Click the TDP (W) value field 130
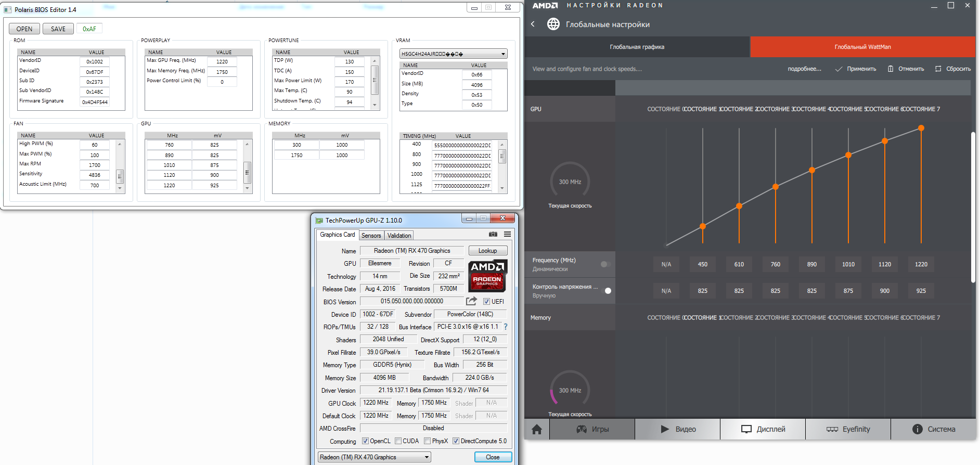 [350, 61]
